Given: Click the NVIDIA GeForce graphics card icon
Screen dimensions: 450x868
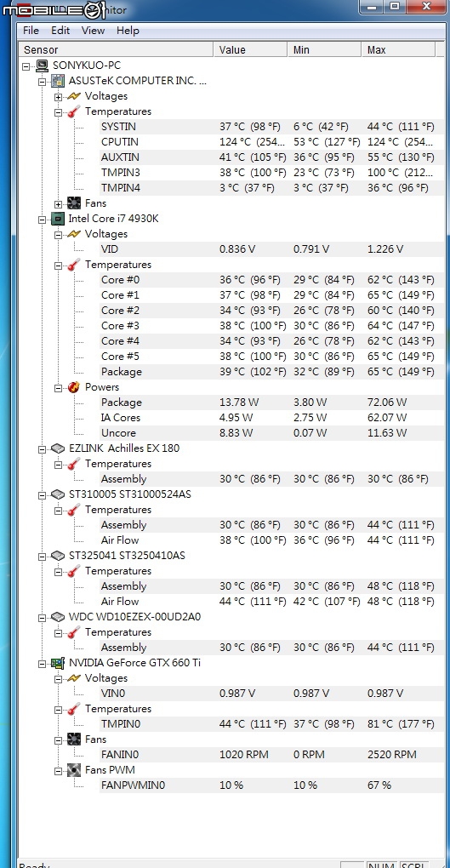Looking at the screenshot, I should click(57, 663).
